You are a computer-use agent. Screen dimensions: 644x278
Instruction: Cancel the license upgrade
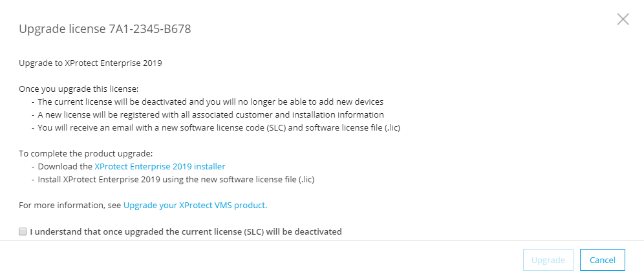(602, 260)
